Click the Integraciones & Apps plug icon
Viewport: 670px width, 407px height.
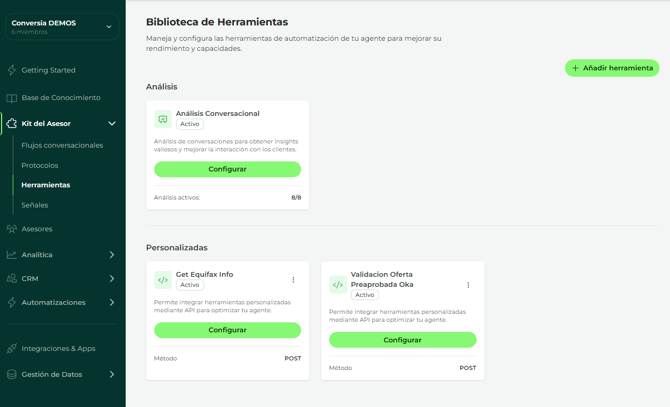pos(12,349)
